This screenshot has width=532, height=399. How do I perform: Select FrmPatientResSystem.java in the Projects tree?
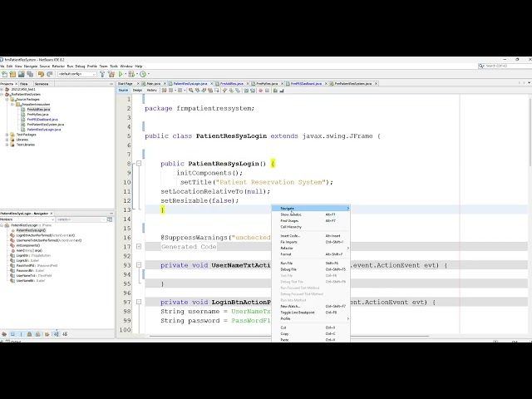pos(46,125)
